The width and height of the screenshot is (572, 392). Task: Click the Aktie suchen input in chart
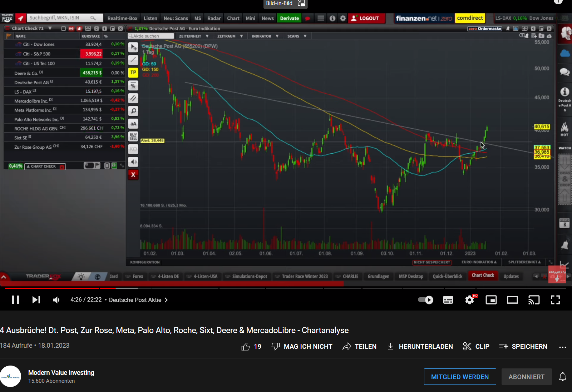pyautogui.click(x=151, y=36)
